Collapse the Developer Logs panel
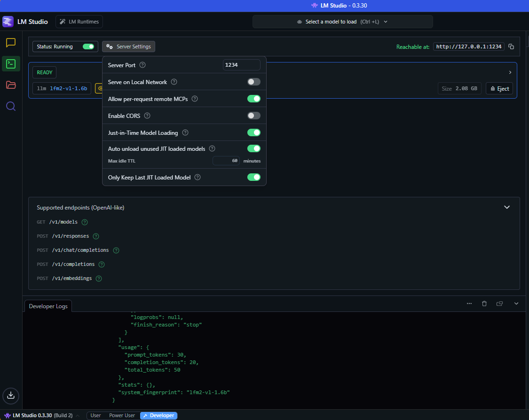The image size is (529, 420). [x=516, y=303]
